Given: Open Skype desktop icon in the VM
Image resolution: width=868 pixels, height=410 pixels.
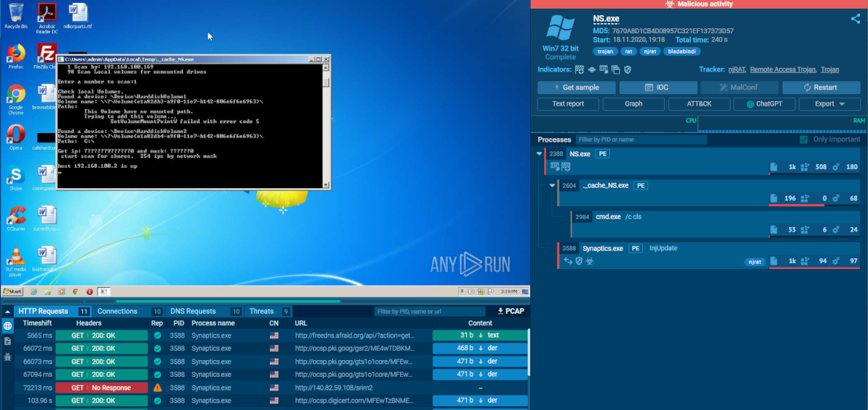Looking at the screenshot, I should [15, 178].
